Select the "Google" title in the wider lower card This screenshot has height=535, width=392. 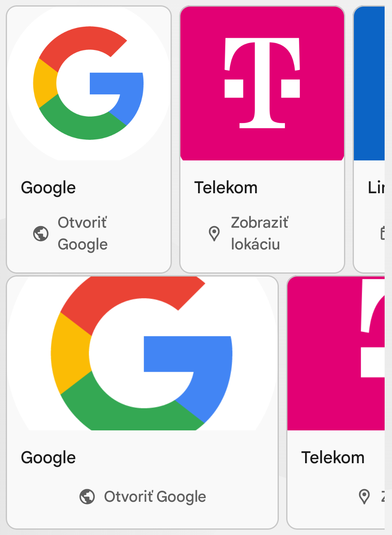(48, 458)
